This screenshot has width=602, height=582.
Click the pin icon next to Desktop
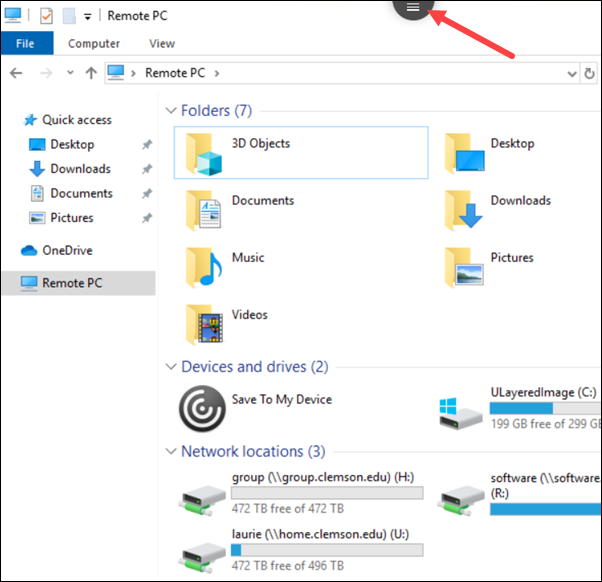[x=147, y=145]
